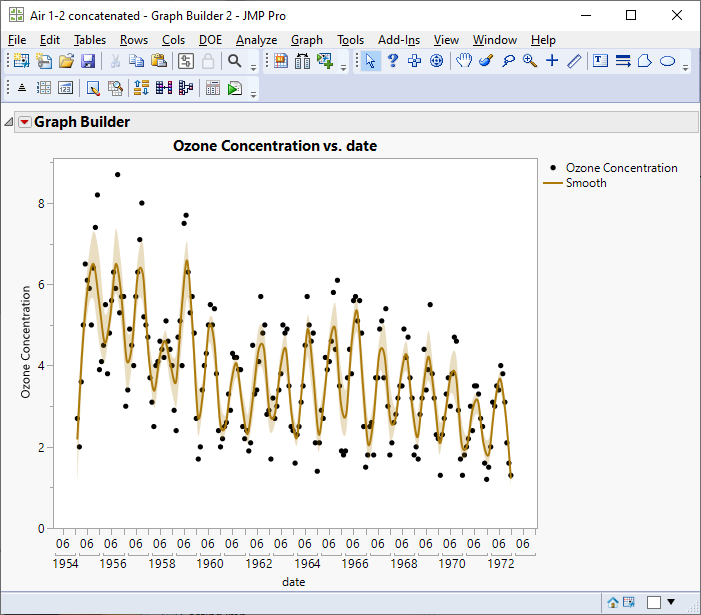The image size is (701, 615).
Task: Expand the tools toolbar overflow arrow
Action: point(687,66)
